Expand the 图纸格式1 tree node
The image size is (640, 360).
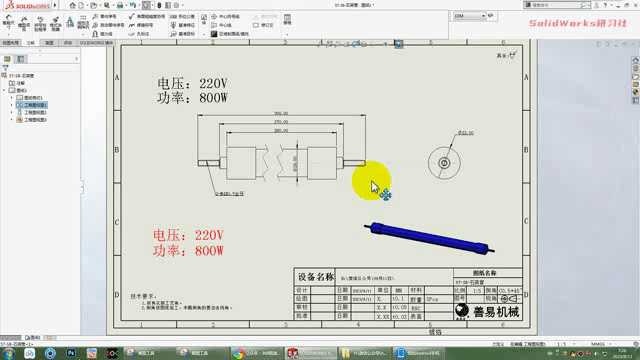[x=11, y=98]
